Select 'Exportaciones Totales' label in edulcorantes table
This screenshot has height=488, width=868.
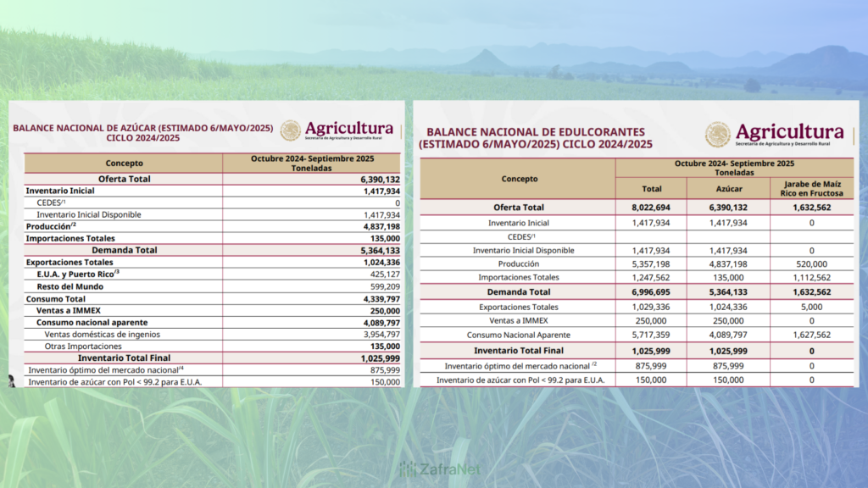point(519,307)
